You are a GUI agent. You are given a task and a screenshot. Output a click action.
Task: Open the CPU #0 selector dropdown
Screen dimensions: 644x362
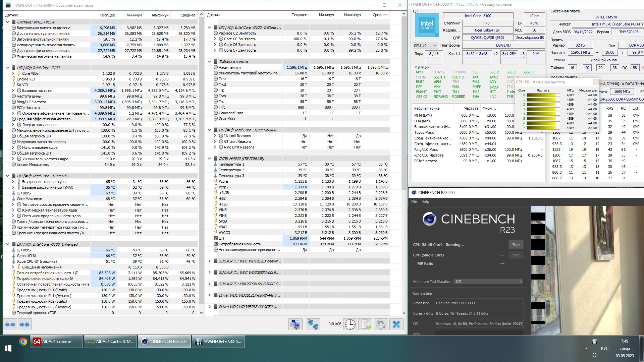click(425, 46)
